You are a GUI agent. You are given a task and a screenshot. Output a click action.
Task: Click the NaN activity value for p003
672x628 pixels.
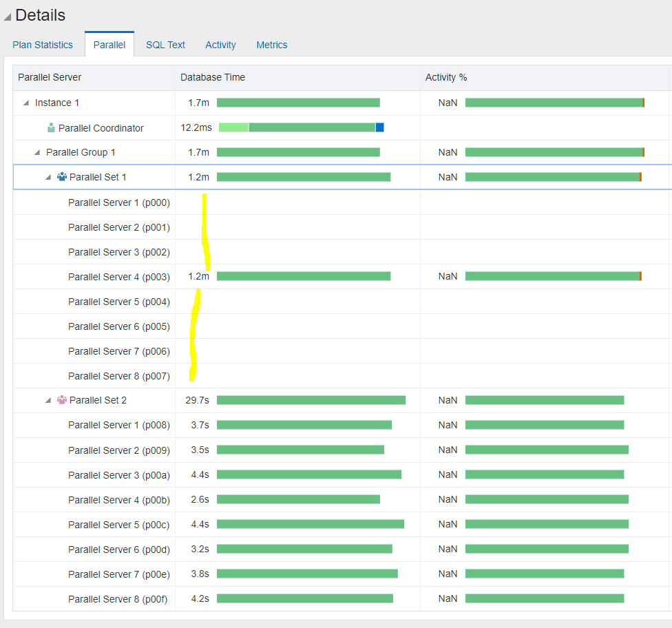[448, 276]
